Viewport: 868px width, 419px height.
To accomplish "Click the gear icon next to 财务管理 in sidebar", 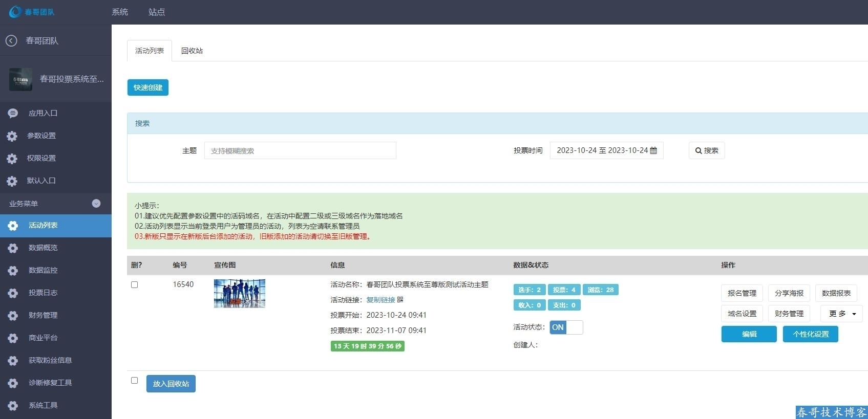I will 13,316.
